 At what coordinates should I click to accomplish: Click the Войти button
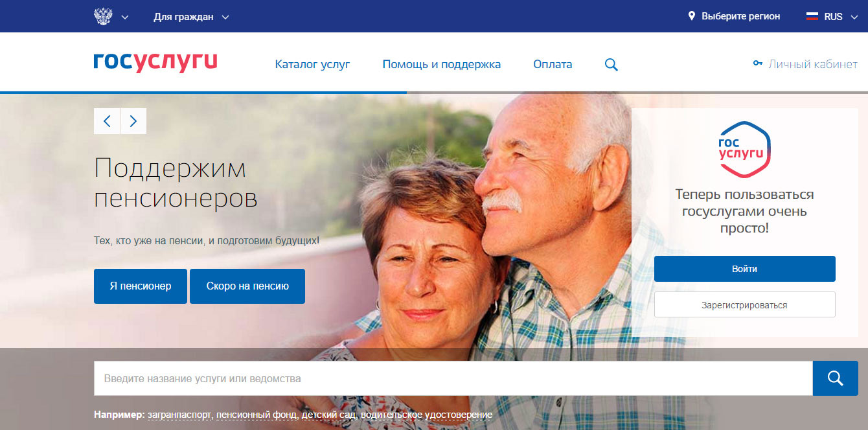tap(745, 269)
